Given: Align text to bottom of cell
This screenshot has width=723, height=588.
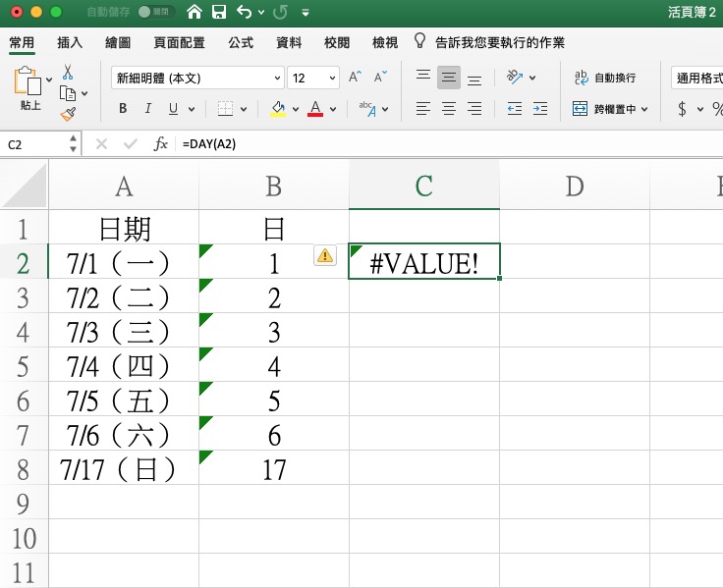Looking at the screenshot, I should (x=474, y=79).
